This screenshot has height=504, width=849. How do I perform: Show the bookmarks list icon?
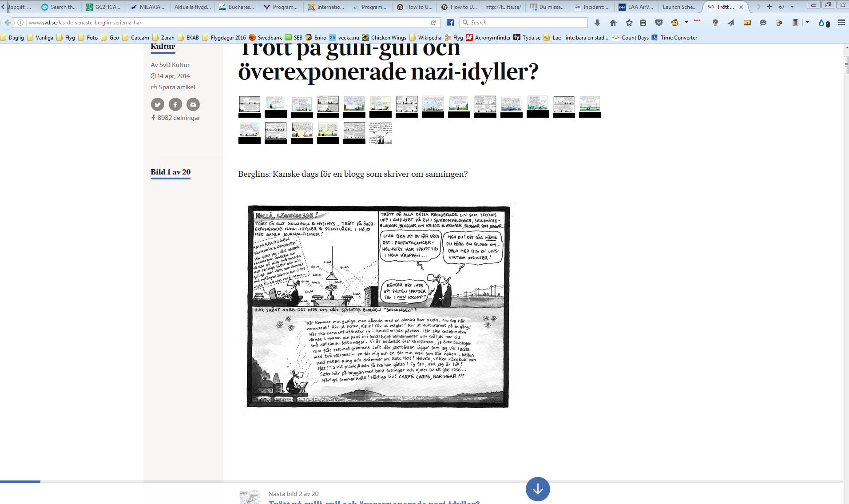pyautogui.click(x=643, y=23)
